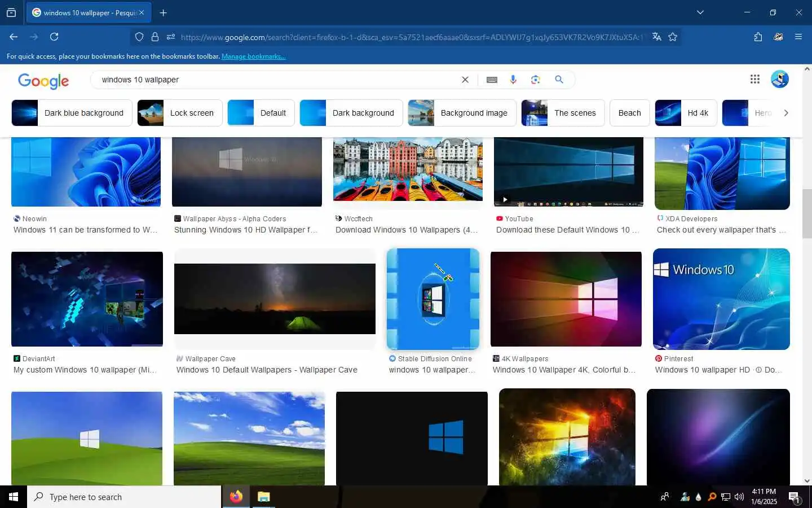Open XDA Developers wallpaper result
Image resolution: width=812 pixels, height=508 pixels.
point(721,230)
